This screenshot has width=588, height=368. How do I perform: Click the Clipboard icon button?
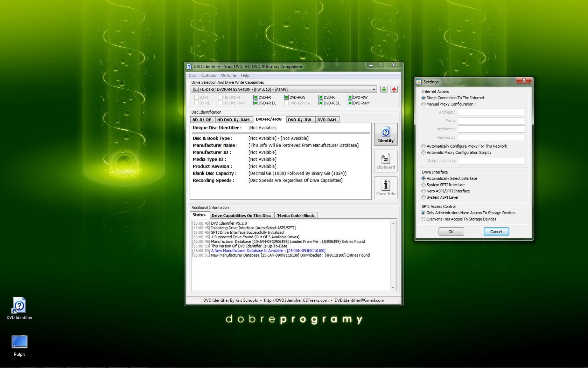386,161
